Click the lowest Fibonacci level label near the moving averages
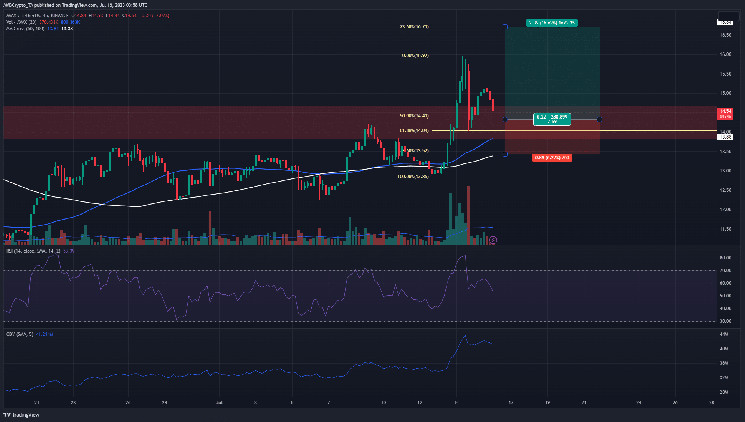The height and width of the screenshot is (422, 745). coord(413,176)
